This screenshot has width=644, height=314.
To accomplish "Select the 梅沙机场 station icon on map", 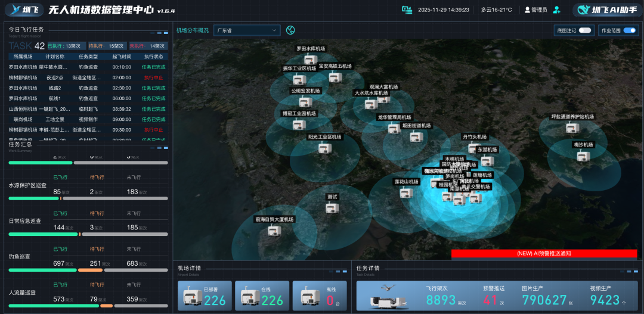I will 583,155.
